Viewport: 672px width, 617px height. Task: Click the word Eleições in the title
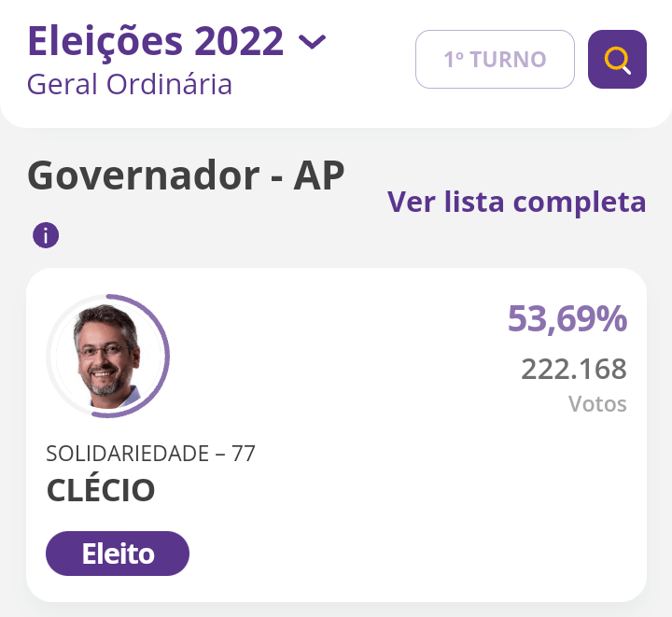104,41
